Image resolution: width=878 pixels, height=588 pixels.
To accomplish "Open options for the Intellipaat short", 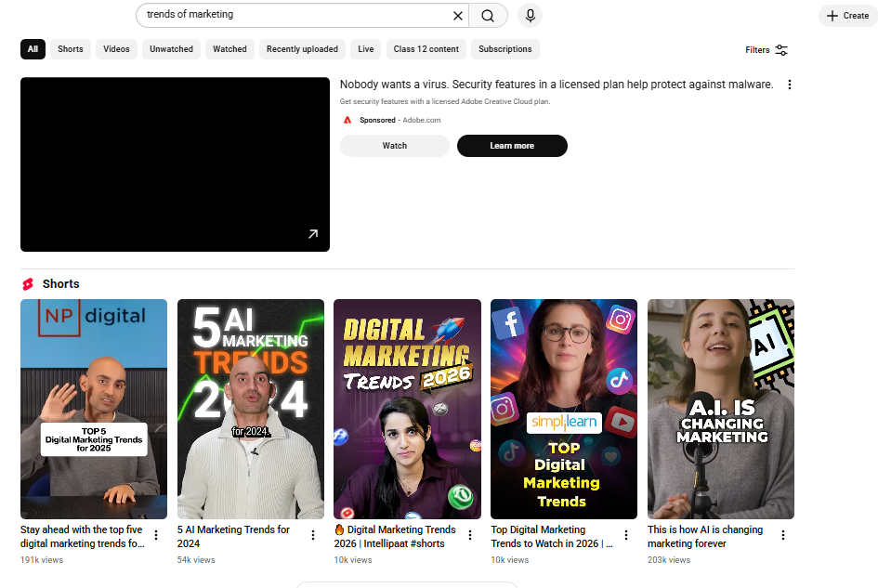I will click(470, 535).
